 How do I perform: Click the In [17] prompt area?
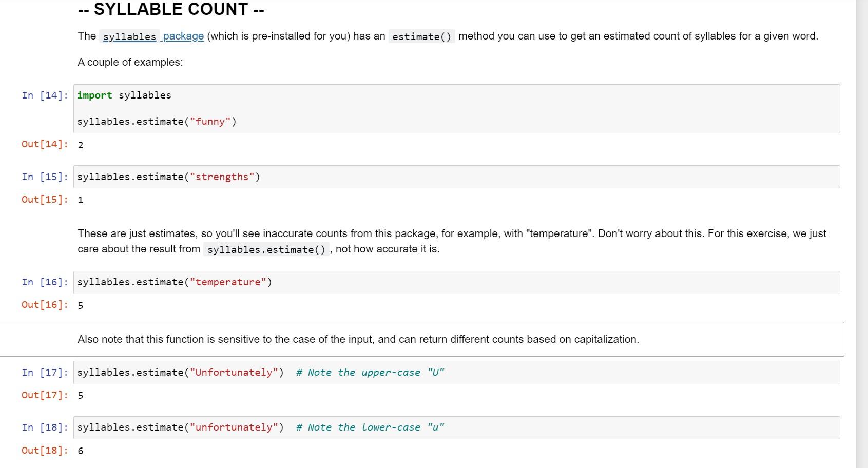click(x=45, y=373)
